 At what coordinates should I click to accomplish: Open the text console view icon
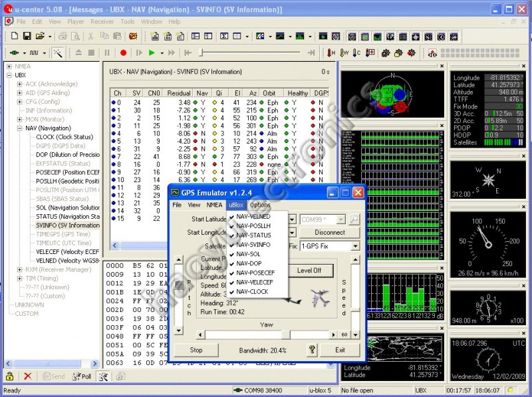tap(180, 36)
